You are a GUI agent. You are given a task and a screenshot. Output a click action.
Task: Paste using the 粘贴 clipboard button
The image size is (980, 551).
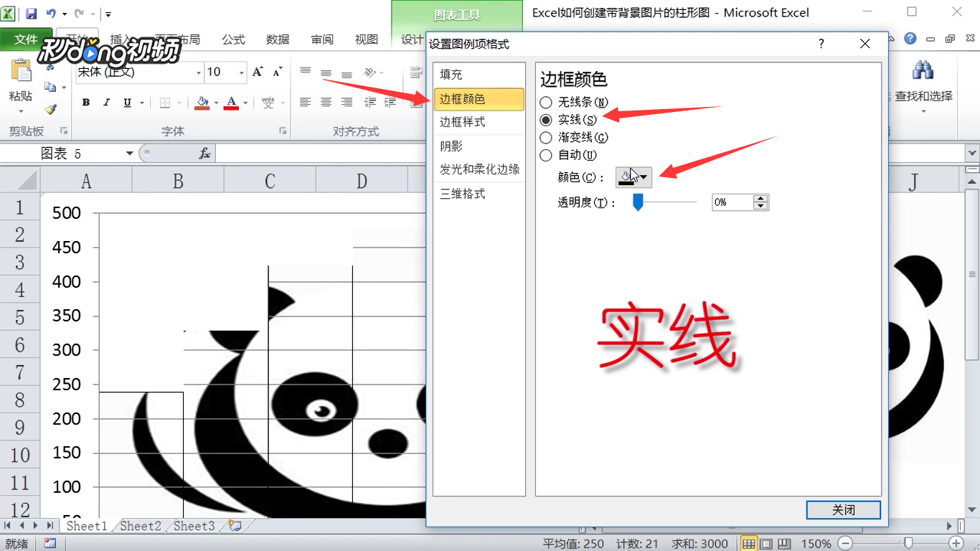click(21, 86)
